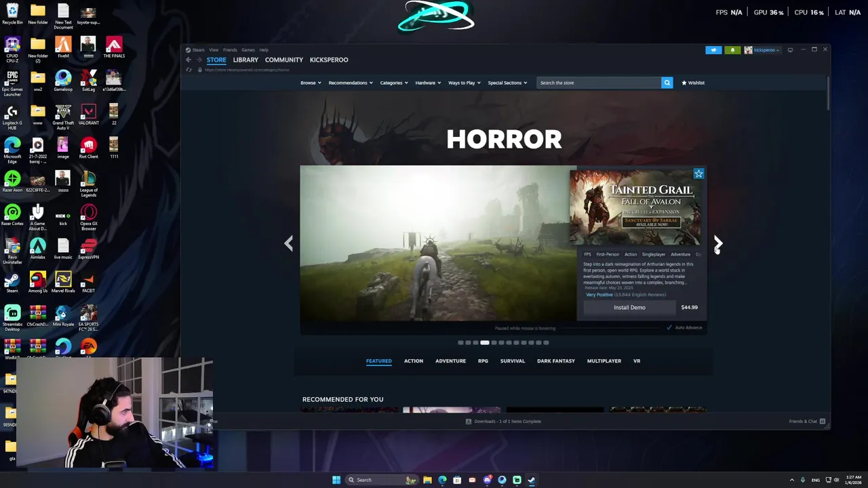Viewport: 868px width, 488px height.
Task: Reload the Steam store page
Action: [x=189, y=70]
